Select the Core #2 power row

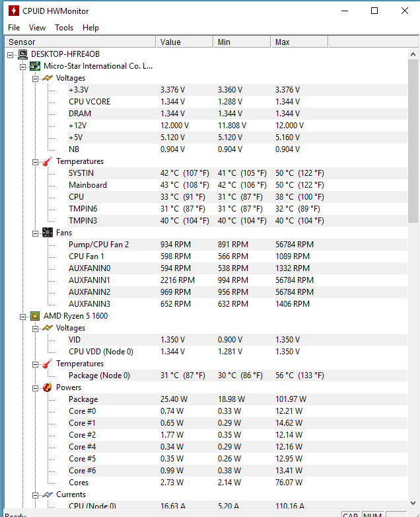pos(237,434)
